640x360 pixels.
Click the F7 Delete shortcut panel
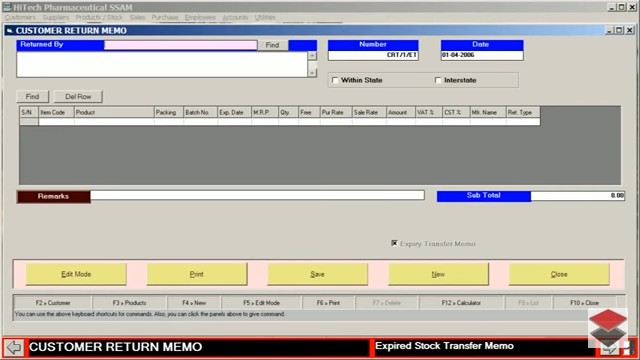click(387, 303)
